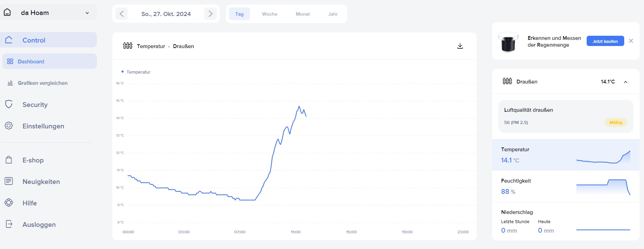644x249 pixels.
Task: Click the Jetzt kaufen button
Action: (605, 41)
